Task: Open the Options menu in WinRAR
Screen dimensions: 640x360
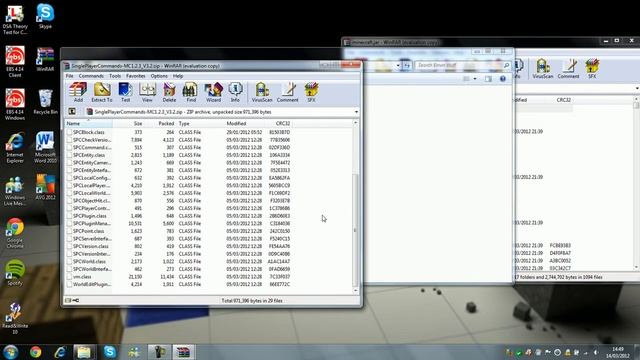Action: coord(159,76)
